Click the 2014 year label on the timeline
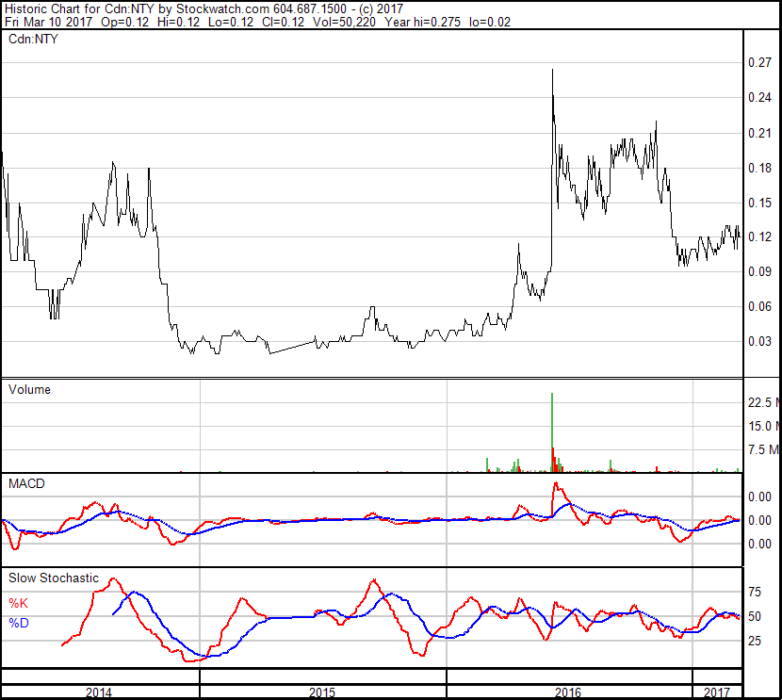Image resolution: width=782 pixels, height=700 pixels. click(99, 692)
